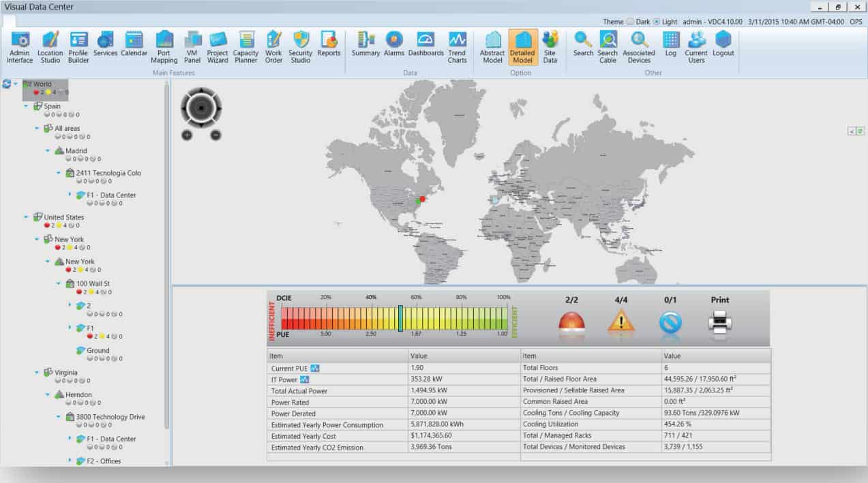Open Port Mapping
868x483 pixels.
pyautogui.click(x=164, y=48)
